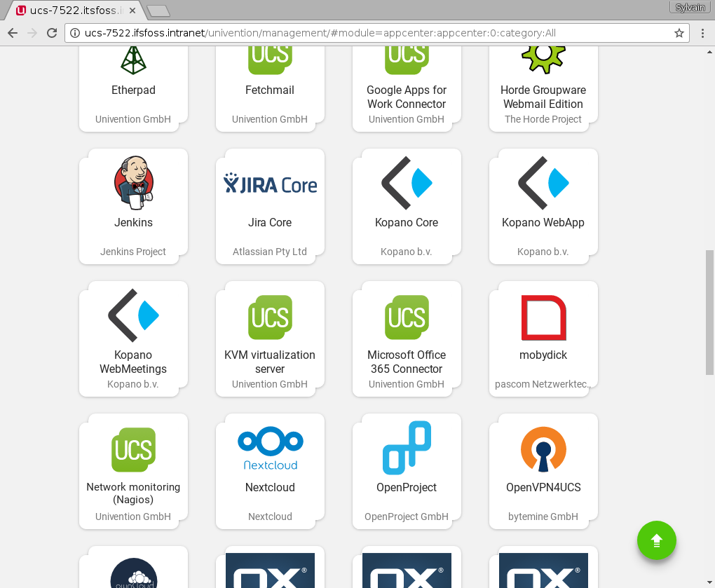Click the 'mobydick' app title
The image size is (715, 588).
pos(543,355)
